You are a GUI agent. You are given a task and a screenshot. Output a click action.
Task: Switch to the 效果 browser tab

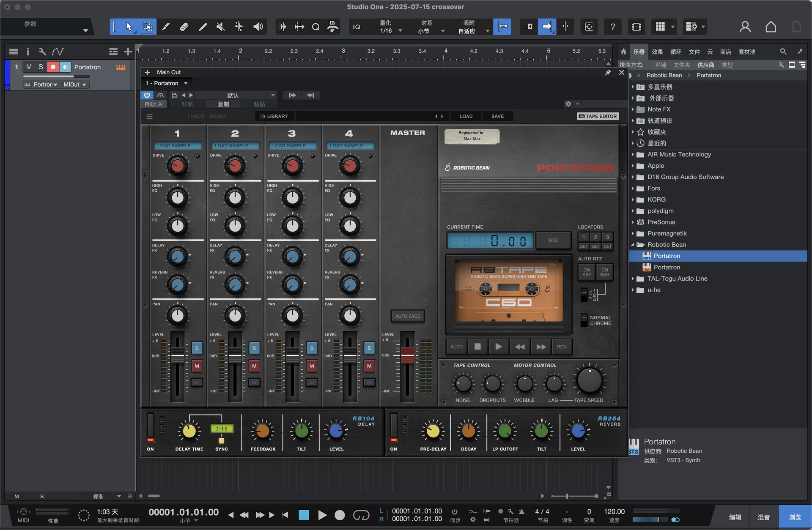[657, 52]
